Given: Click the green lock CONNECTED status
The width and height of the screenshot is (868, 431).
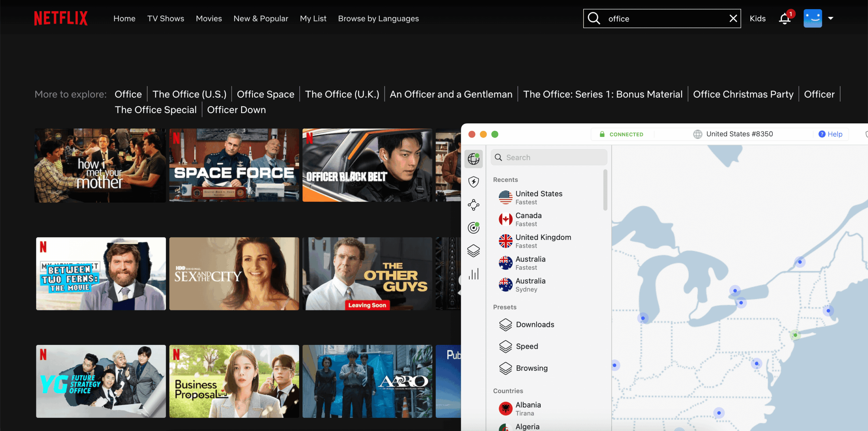Looking at the screenshot, I should (x=621, y=134).
